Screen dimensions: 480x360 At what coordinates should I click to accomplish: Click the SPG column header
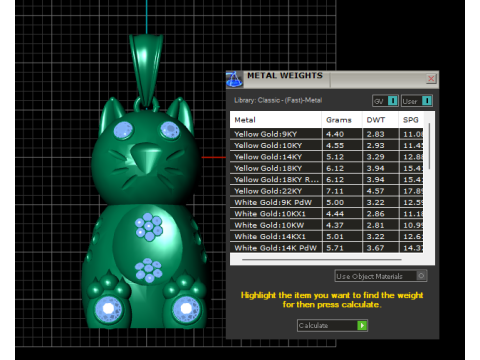pyautogui.click(x=411, y=120)
